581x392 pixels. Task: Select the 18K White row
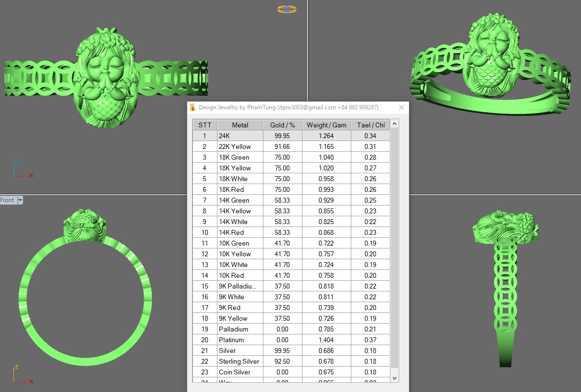291,179
